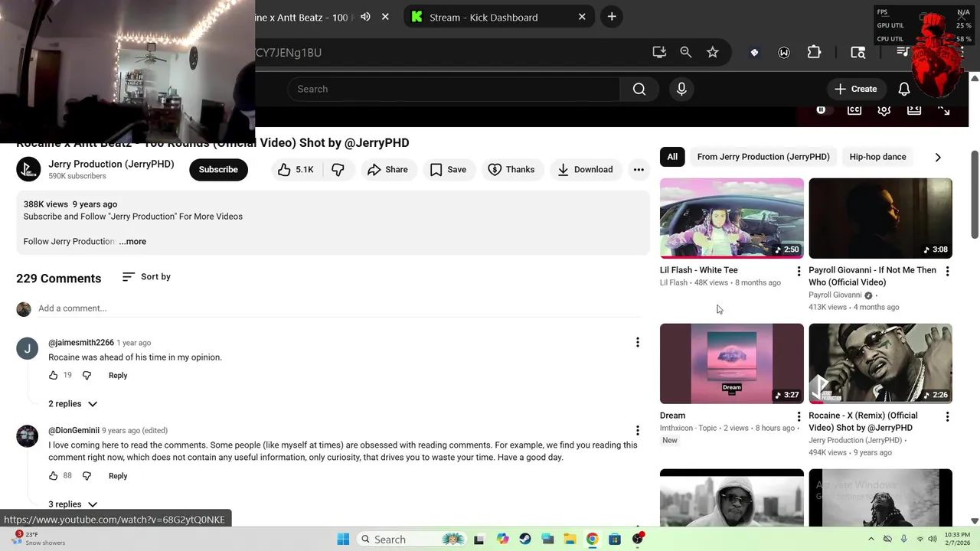Open @DionGeminii profile link

(x=73, y=431)
